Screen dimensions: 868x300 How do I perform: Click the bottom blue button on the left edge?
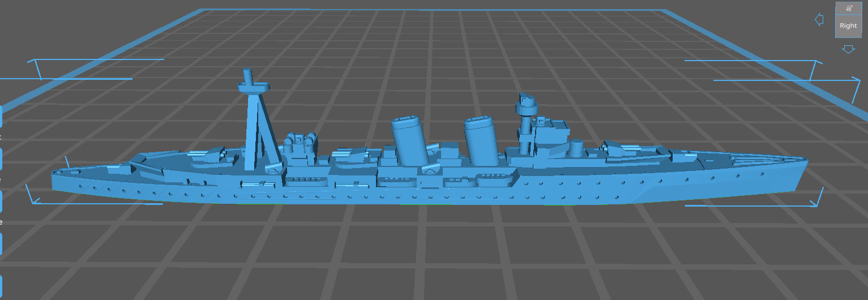[1, 286]
